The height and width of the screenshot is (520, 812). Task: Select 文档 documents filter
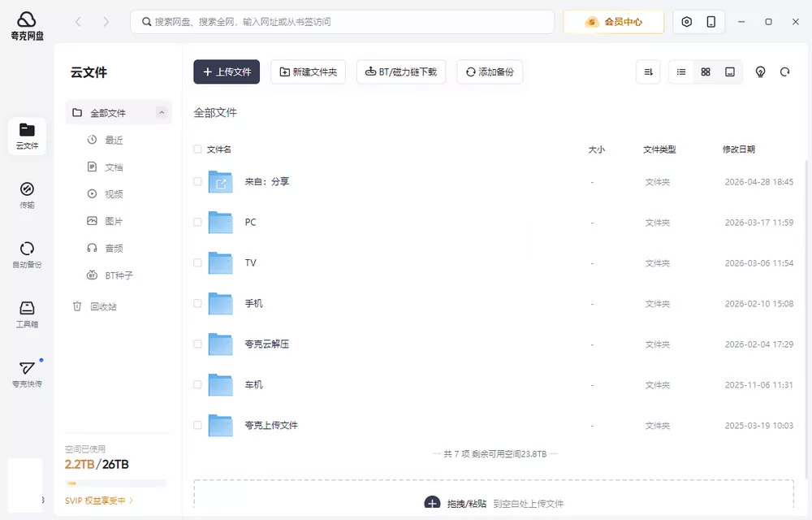coord(105,167)
